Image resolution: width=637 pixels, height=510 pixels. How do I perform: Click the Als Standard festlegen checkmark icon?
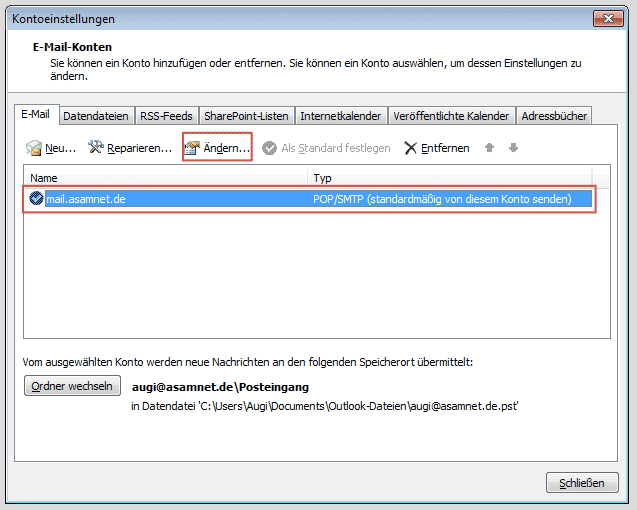click(269, 148)
